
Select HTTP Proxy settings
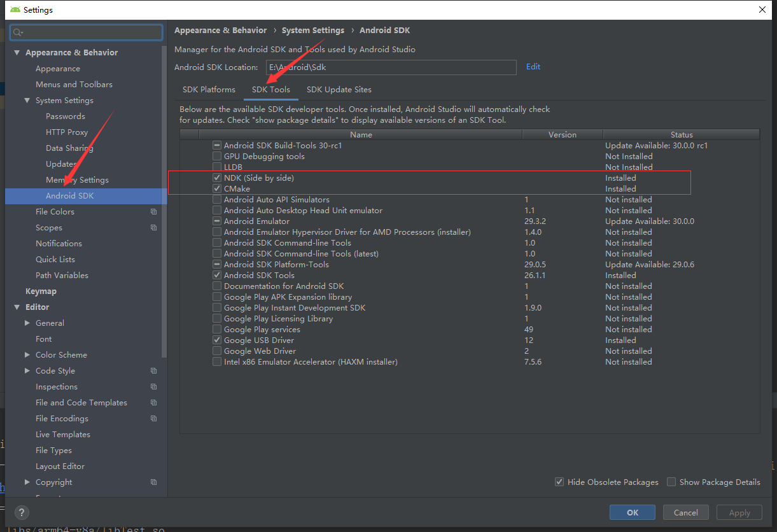67,132
